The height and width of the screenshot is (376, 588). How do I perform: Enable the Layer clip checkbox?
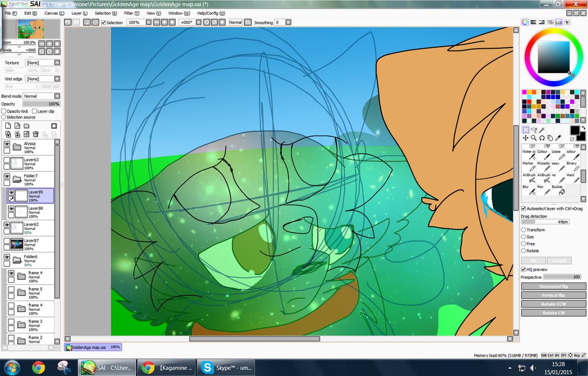34,111
